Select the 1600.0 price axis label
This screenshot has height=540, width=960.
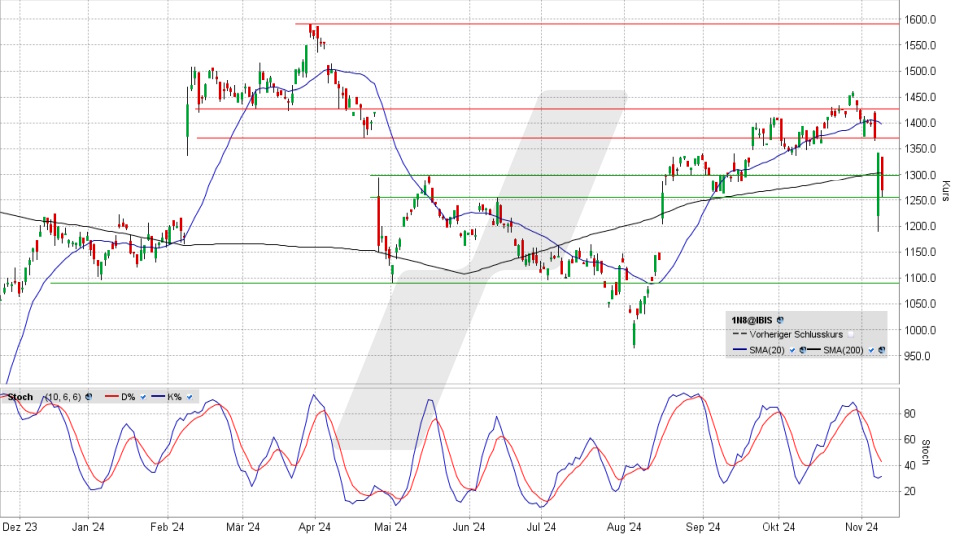coord(921,20)
